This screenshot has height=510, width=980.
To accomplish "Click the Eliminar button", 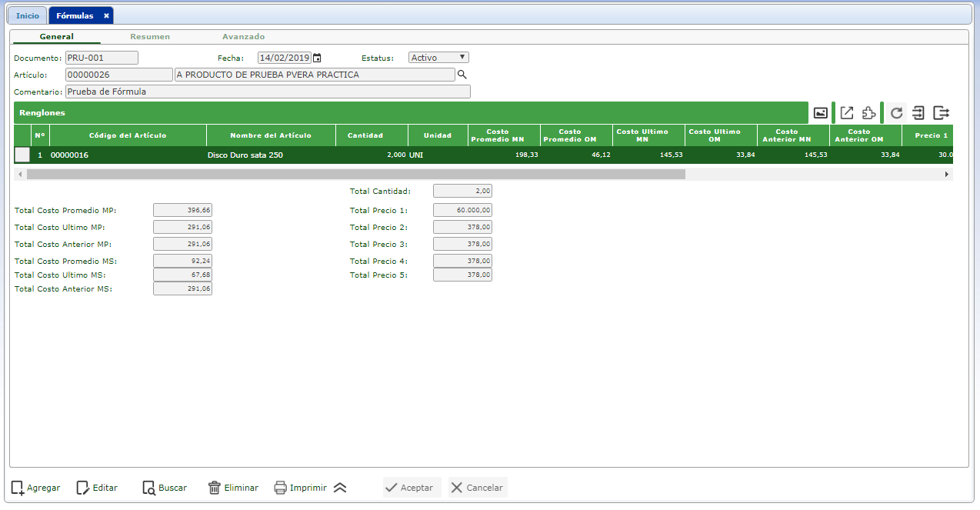I will tap(233, 488).
